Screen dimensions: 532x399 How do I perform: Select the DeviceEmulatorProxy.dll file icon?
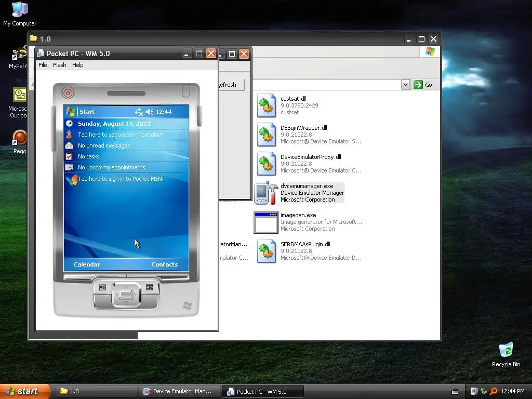tap(267, 164)
